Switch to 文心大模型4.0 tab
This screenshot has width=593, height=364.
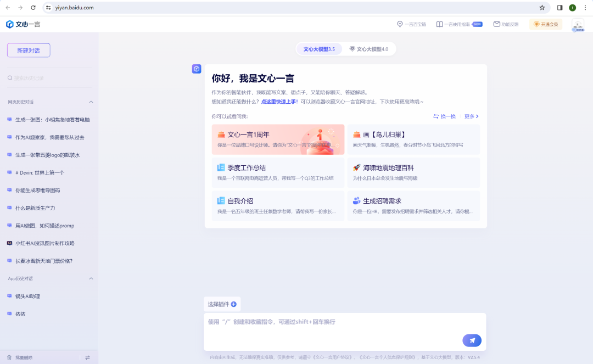click(x=369, y=49)
